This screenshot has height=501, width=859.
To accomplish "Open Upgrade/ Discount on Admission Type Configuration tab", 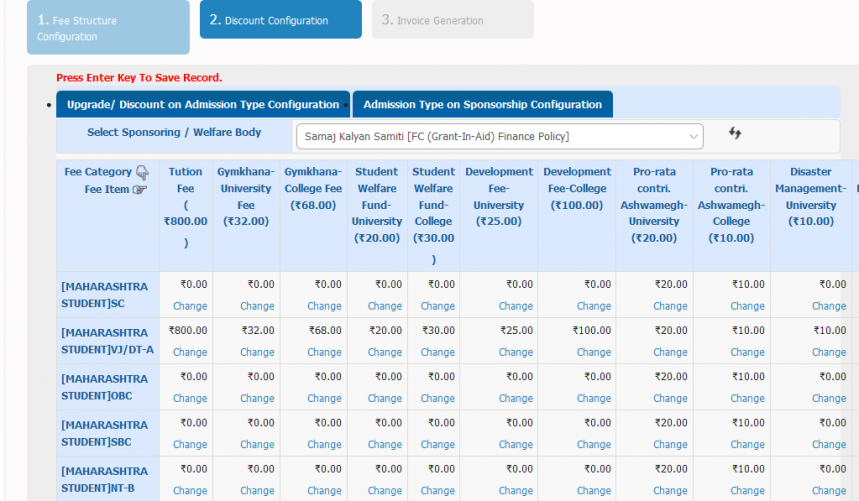I will coord(203,105).
